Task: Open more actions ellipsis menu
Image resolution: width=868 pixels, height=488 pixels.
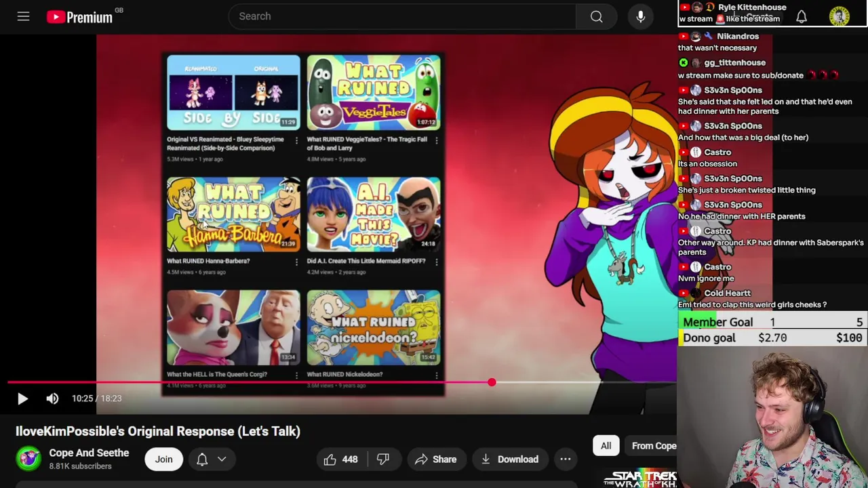Action: [565, 459]
